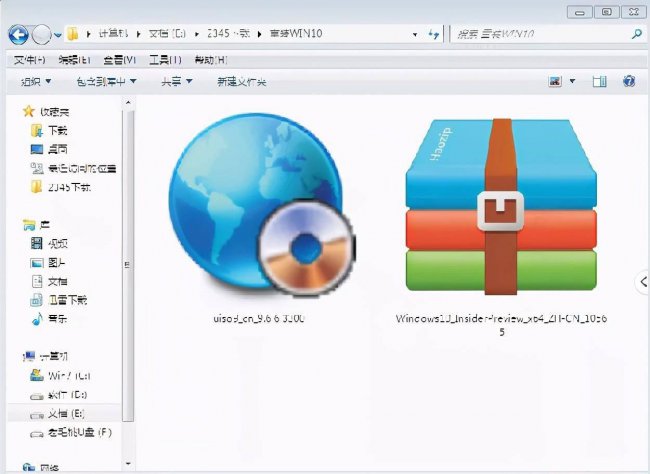
Task: Open the address bar history dropdown arrow
Action: point(415,34)
